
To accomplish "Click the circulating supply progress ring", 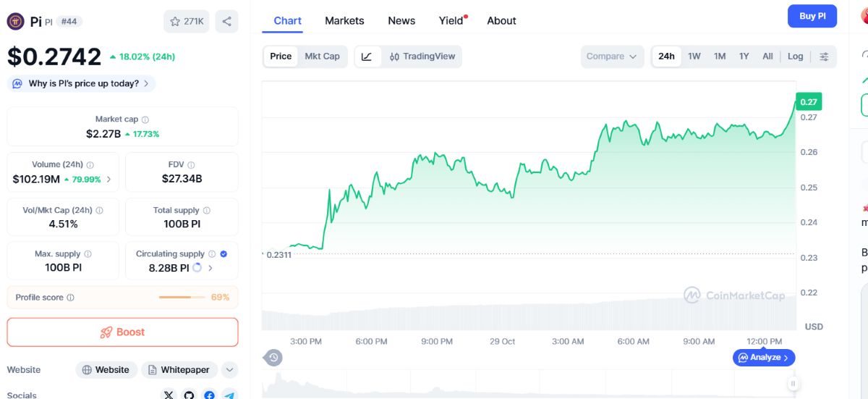I will click(x=197, y=268).
